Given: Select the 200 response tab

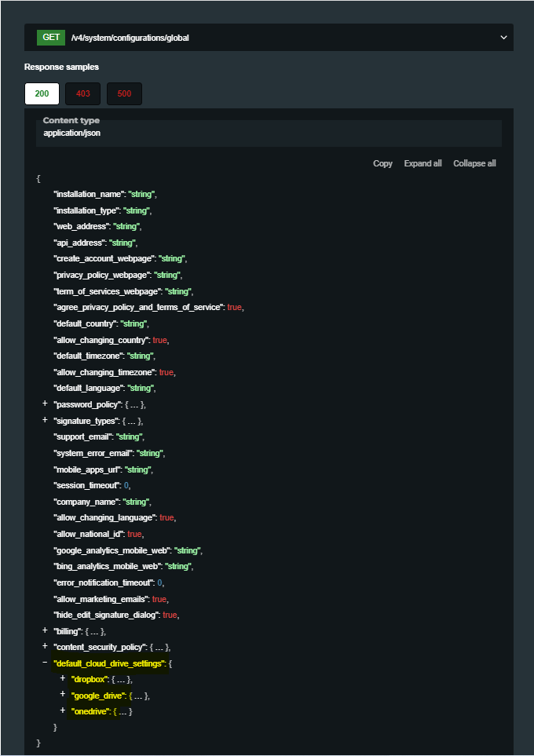Looking at the screenshot, I should (x=42, y=94).
